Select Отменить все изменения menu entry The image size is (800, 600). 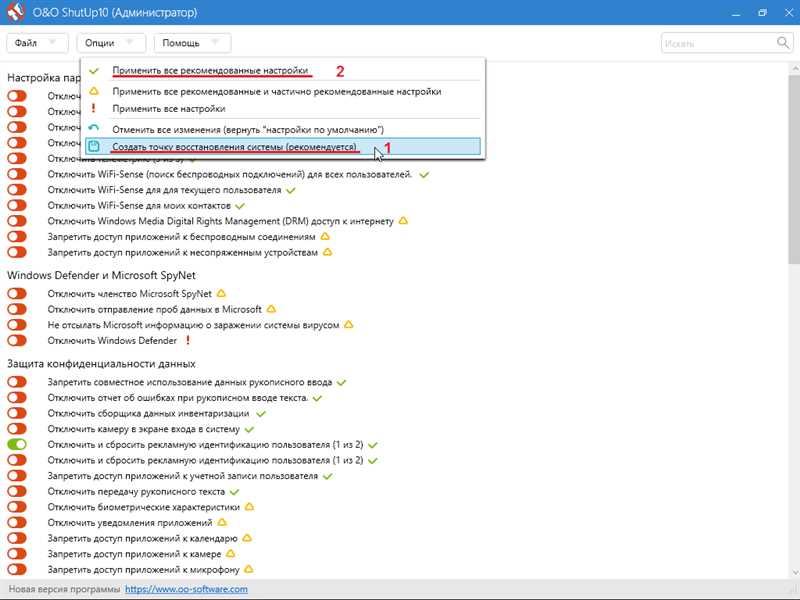283,129
